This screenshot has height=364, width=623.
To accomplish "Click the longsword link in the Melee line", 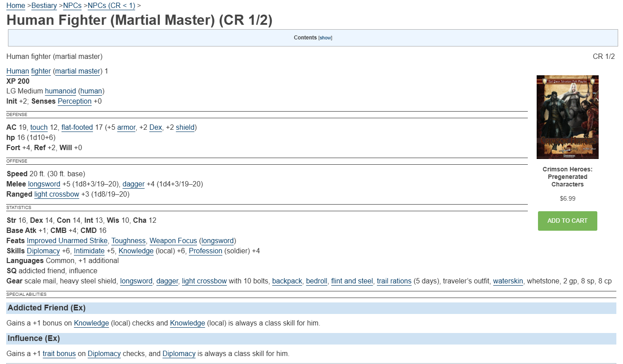I will click(44, 184).
